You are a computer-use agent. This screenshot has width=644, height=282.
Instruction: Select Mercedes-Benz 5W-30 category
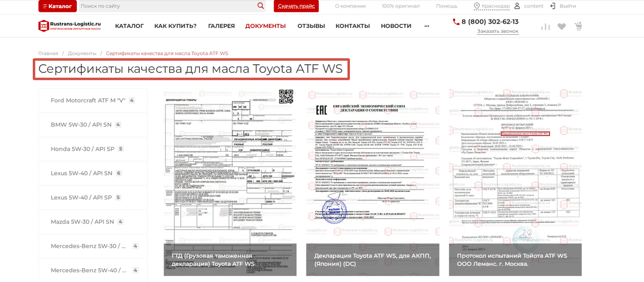(x=93, y=246)
